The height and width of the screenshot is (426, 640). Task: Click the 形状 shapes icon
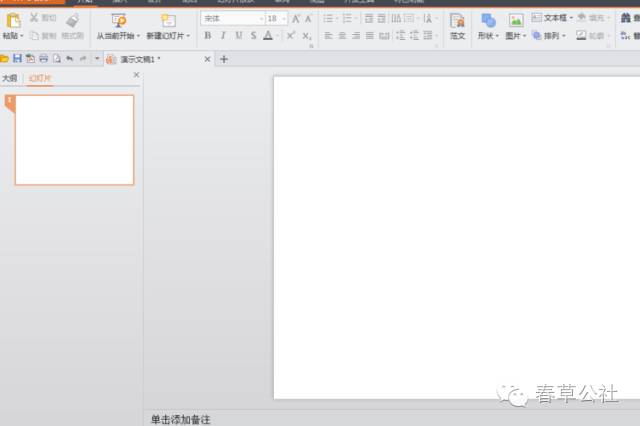[488, 20]
